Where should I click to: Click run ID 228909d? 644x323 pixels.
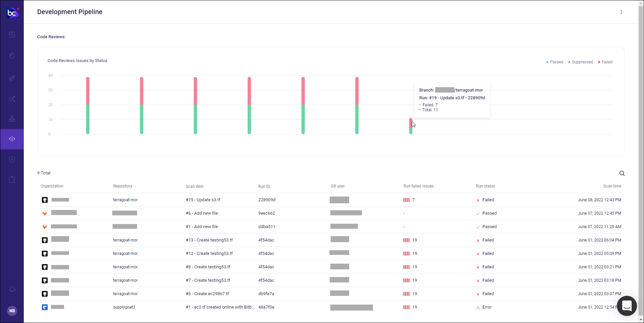click(267, 200)
